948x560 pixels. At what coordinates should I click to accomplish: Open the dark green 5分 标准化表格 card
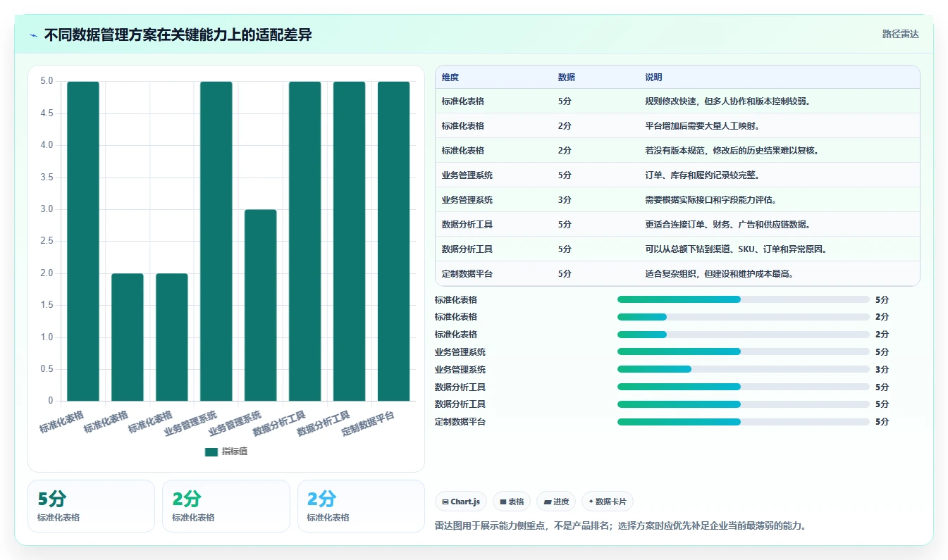pos(91,506)
